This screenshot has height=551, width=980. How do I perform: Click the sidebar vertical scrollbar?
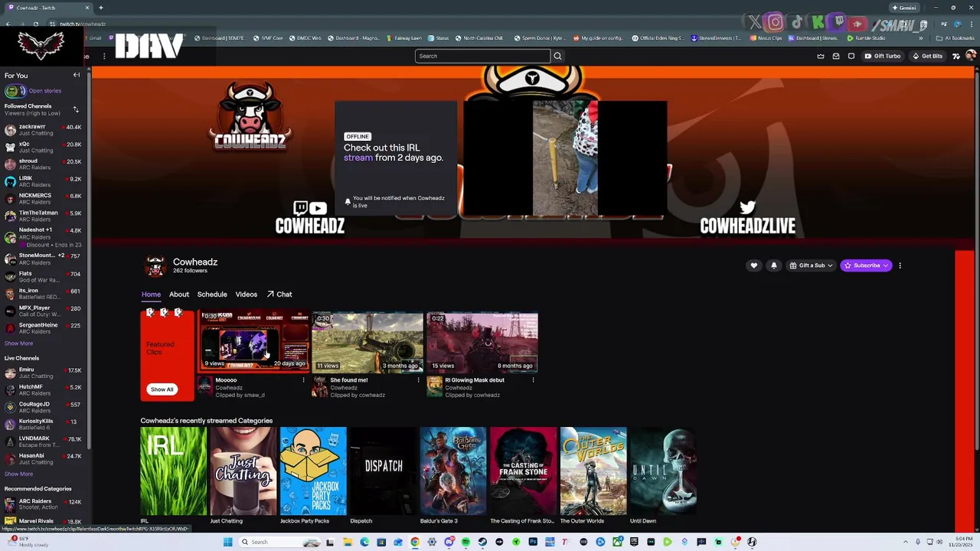(x=90, y=260)
